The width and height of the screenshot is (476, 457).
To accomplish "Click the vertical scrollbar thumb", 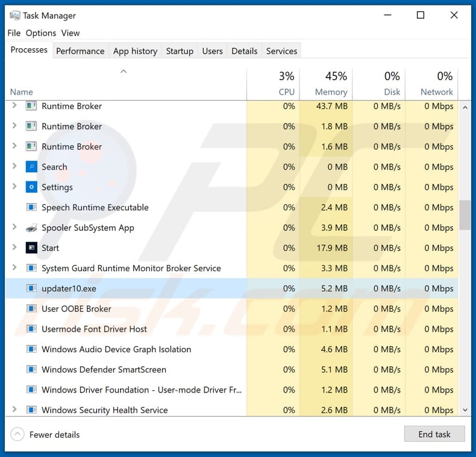I will point(465,215).
